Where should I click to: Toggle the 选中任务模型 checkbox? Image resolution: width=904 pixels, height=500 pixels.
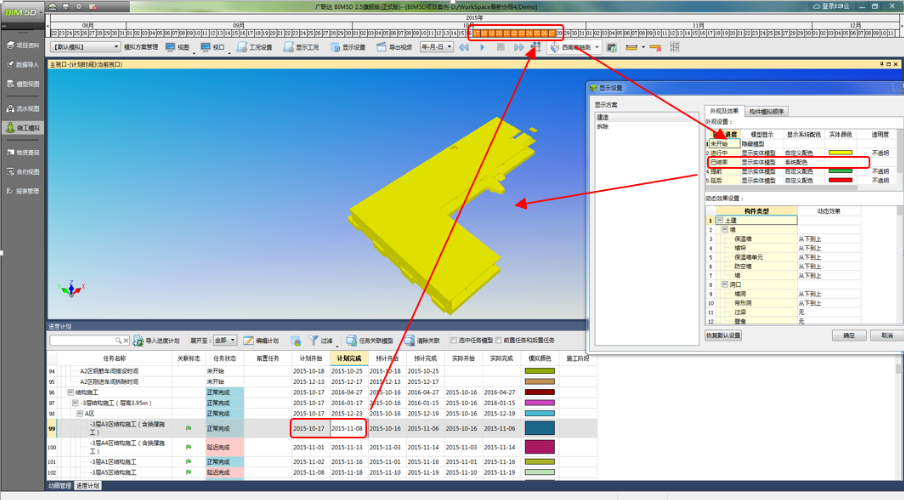click(453, 340)
